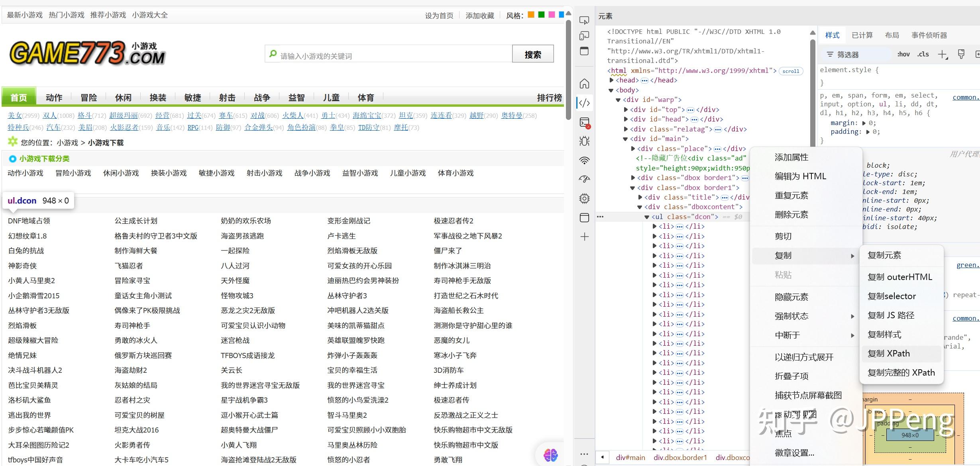Switch to the 已计算 tab
Viewport: 980px width, 466px height.
point(862,35)
